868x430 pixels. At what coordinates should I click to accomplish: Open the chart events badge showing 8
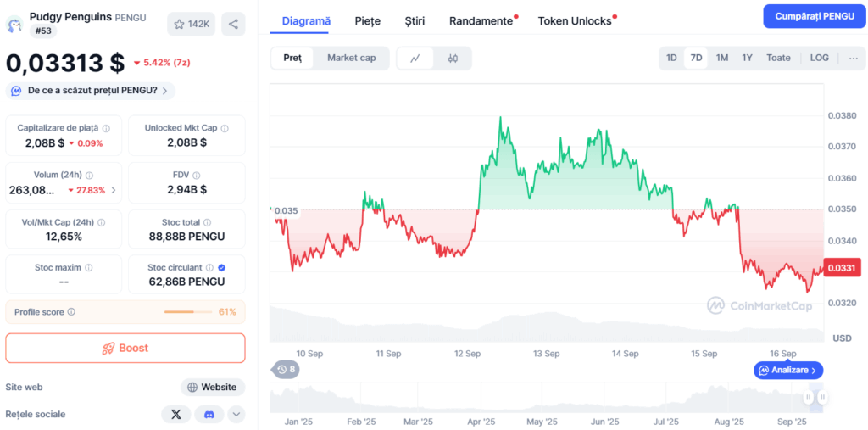286,369
